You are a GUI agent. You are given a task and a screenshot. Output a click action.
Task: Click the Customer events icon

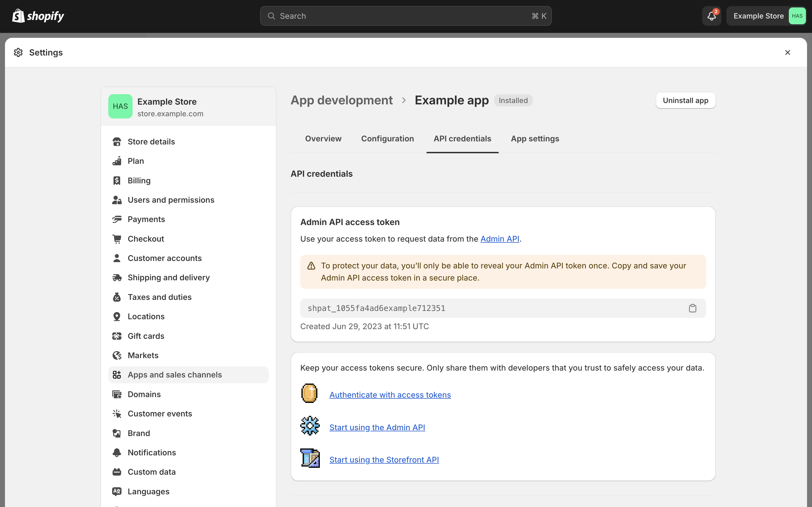(117, 414)
